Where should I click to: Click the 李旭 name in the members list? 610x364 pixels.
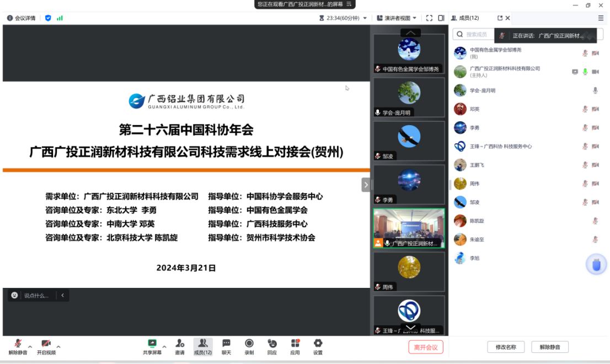tap(475, 258)
